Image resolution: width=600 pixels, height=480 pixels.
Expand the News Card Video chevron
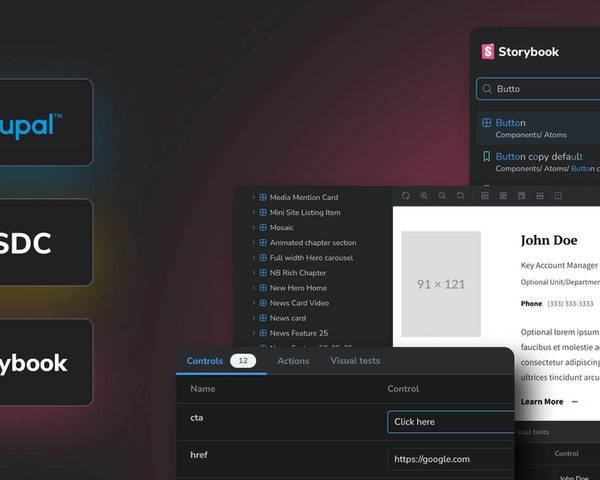(253, 303)
